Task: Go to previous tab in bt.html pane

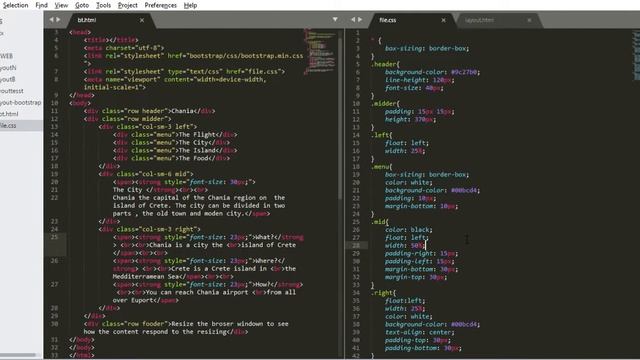Action: click(x=51, y=20)
